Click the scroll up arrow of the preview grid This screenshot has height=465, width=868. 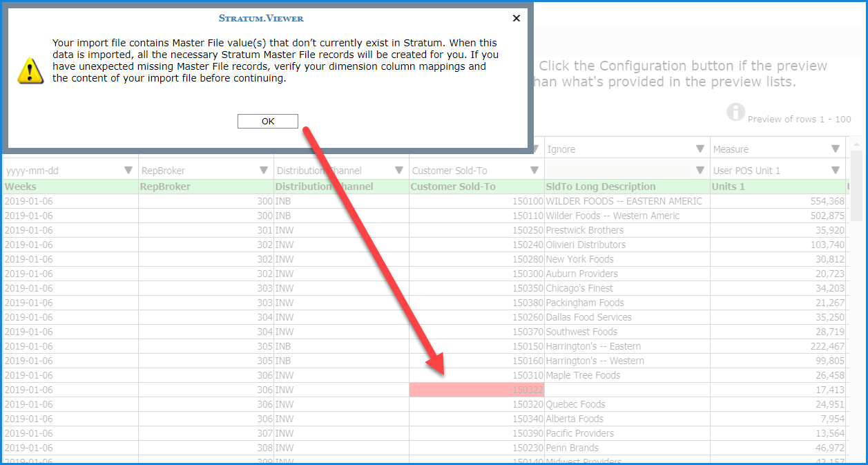[856, 144]
